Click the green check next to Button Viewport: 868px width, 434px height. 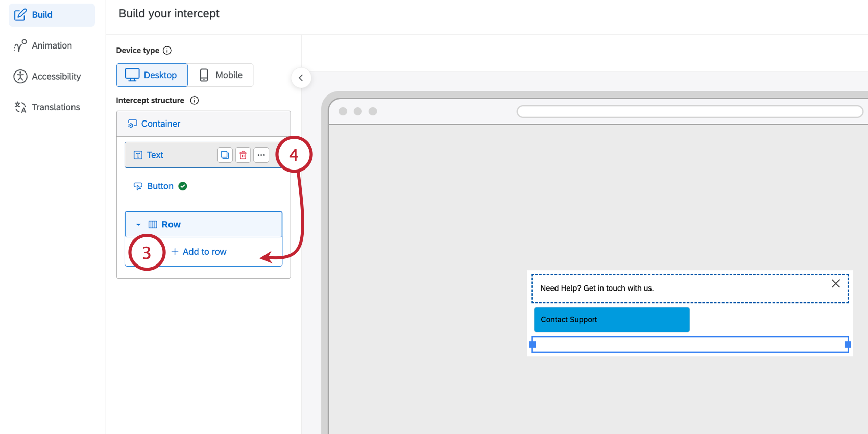(x=183, y=186)
